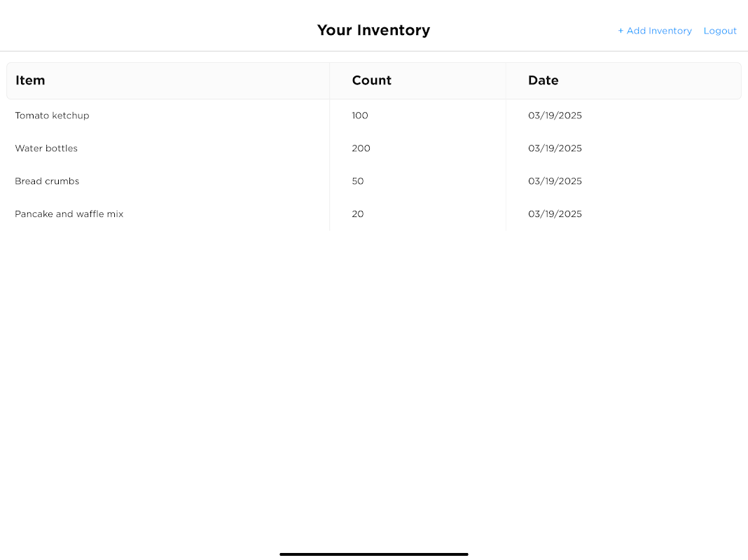Select the Water bottles item
The height and width of the screenshot is (560, 748).
[46, 148]
